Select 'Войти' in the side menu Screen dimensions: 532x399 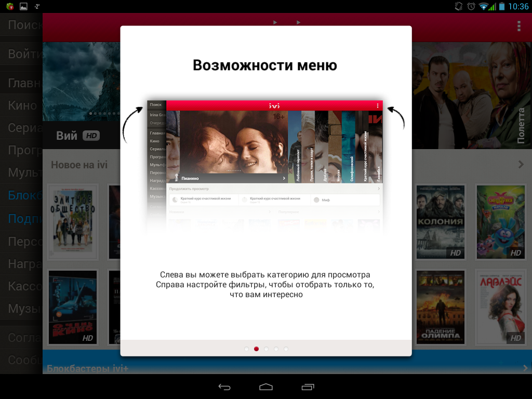click(21, 54)
